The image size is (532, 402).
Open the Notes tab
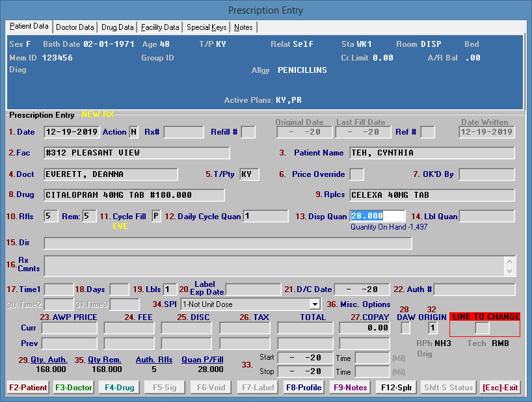pyautogui.click(x=244, y=27)
